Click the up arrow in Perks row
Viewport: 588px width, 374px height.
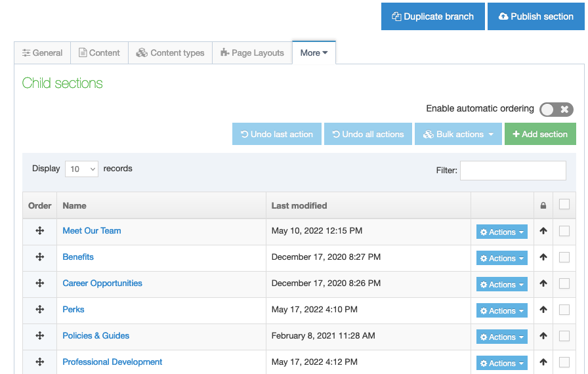point(543,310)
